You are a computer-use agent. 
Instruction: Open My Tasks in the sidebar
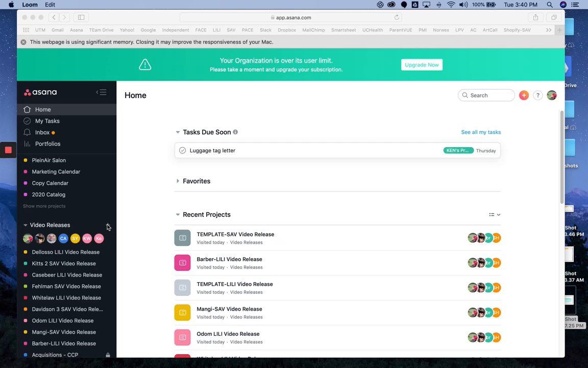pos(66,121)
